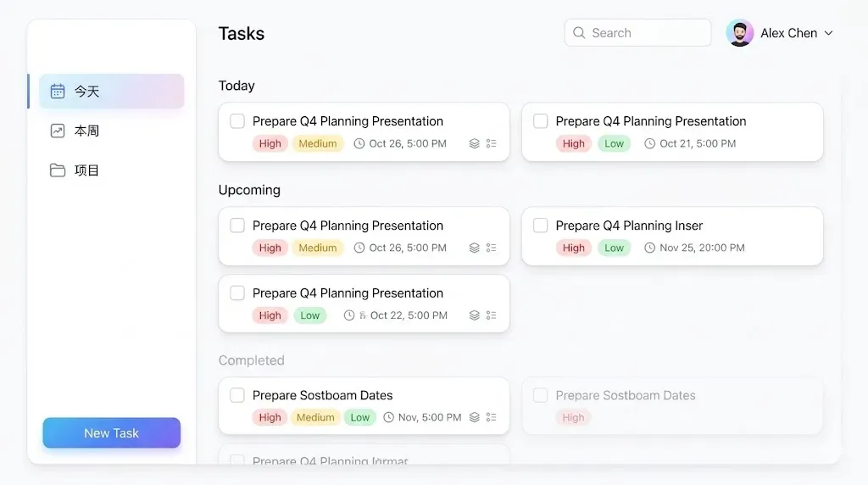
Task: Open the 本周 sidebar item
Action: (x=111, y=131)
